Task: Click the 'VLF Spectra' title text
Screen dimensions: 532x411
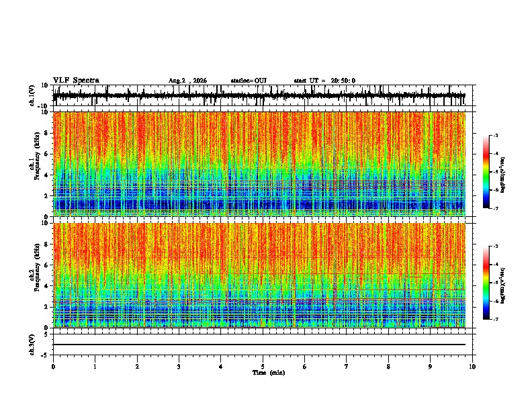Action: click(x=76, y=81)
